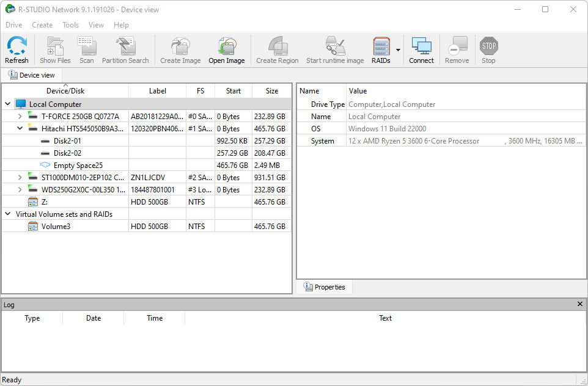
Task: Open the Tools menu
Action: [x=70, y=24]
